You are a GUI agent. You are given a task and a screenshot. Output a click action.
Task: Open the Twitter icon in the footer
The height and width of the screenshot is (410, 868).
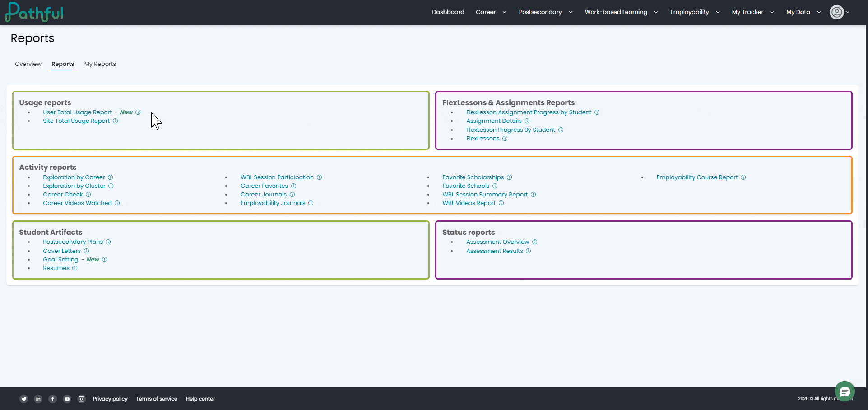[x=24, y=399]
